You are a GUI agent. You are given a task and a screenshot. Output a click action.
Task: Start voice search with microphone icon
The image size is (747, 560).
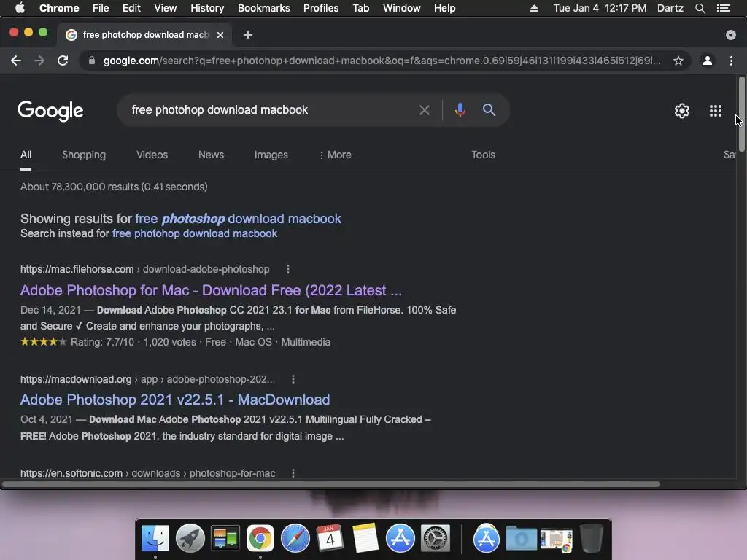point(460,110)
